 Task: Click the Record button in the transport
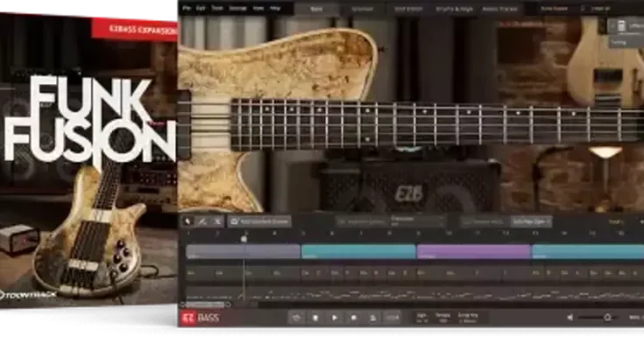(x=354, y=318)
